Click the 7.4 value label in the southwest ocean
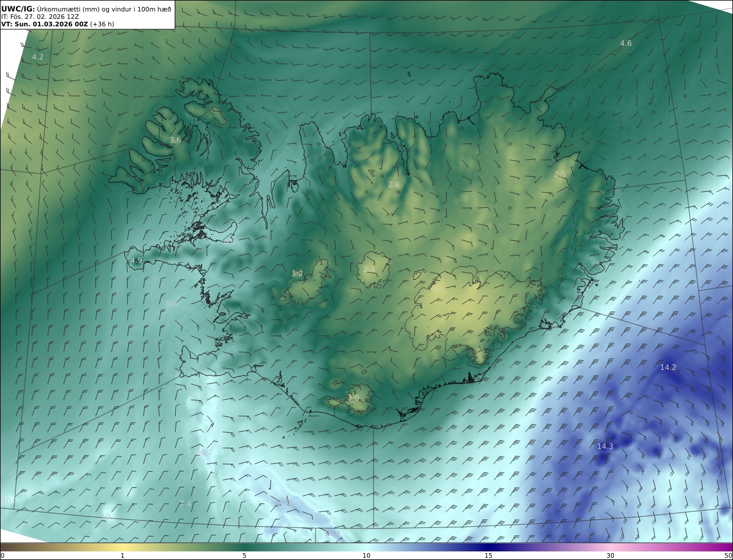The height and width of the screenshot is (560, 733). point(186,504)
